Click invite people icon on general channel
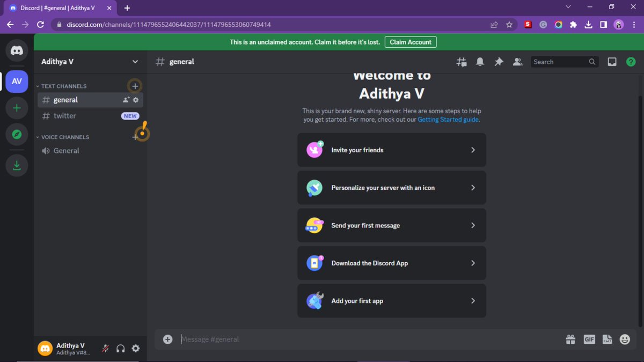The height and width of the screenshot is (362, 644). [126, 100]
